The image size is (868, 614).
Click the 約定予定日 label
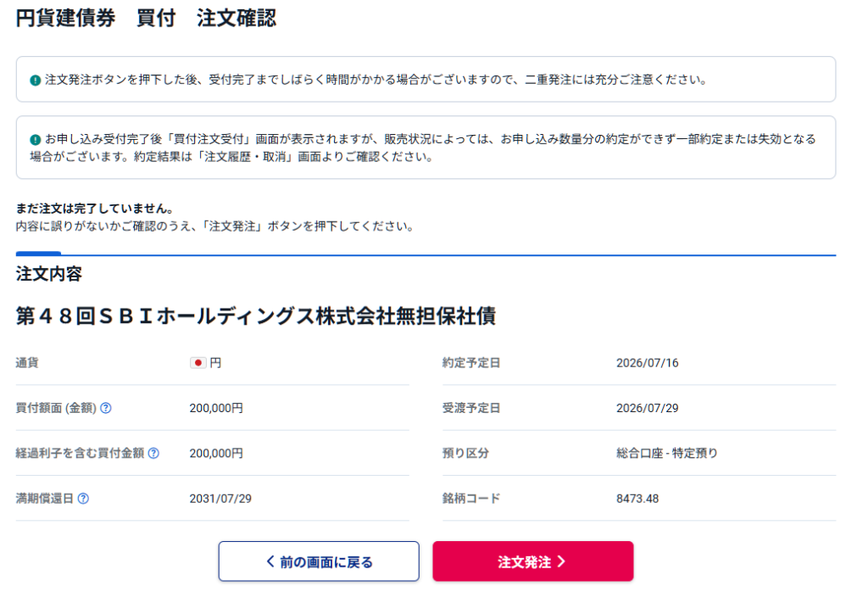tap(471, 363)
